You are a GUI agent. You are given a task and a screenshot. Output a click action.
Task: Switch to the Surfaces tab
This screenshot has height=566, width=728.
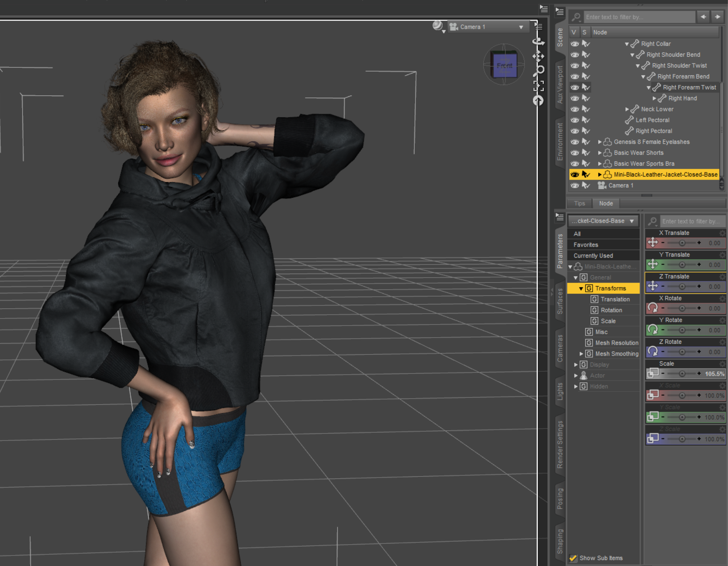click(x=560, y=301)
